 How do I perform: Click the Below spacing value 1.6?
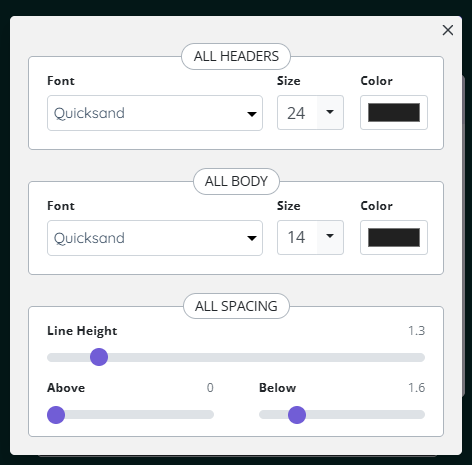pos(417,388)
